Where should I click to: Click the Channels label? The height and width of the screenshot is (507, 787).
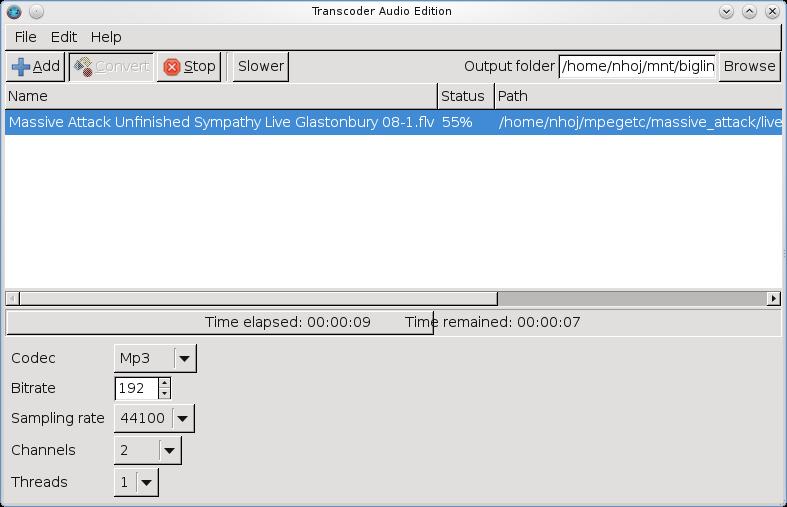(x=43, y=450)
